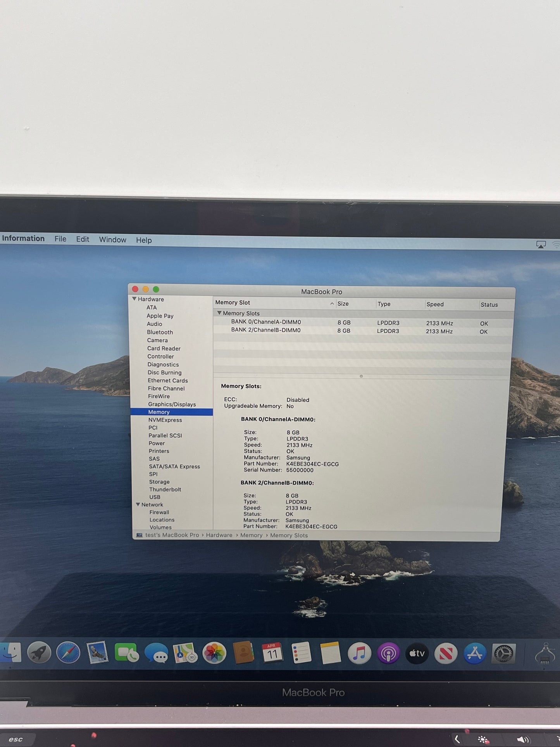Viewport: 560px width, 747px height.
Task: Select SATA/SATA Express in the sidebar
Action: click(174, 466)
